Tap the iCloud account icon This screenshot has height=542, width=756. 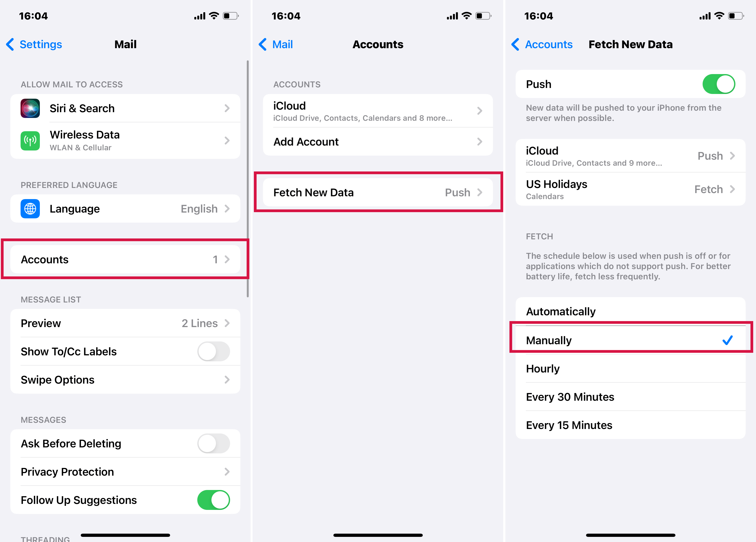[x=377, y=110]
